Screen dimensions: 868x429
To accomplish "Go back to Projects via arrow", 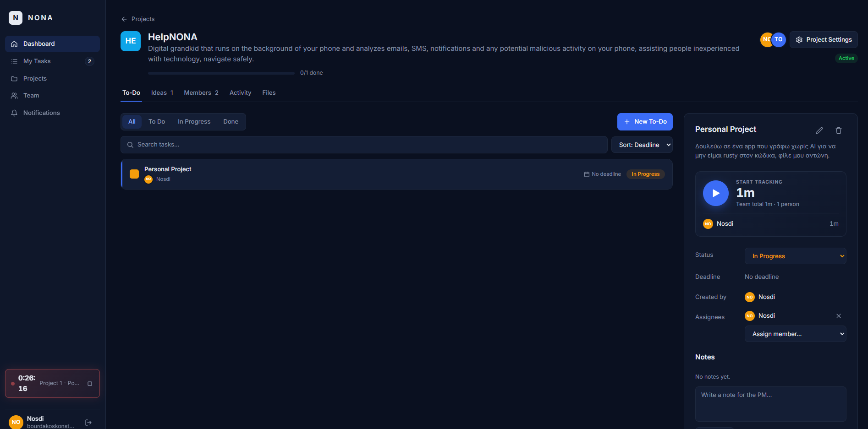I will [124, 19].
